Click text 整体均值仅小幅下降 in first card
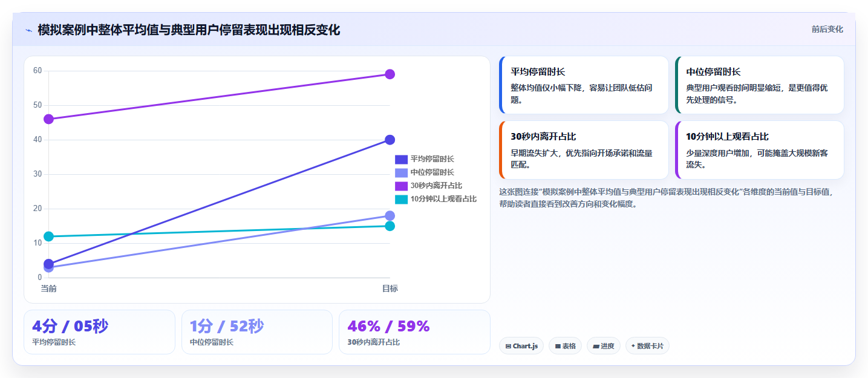 pyautogui.click(x=546, y=88)
